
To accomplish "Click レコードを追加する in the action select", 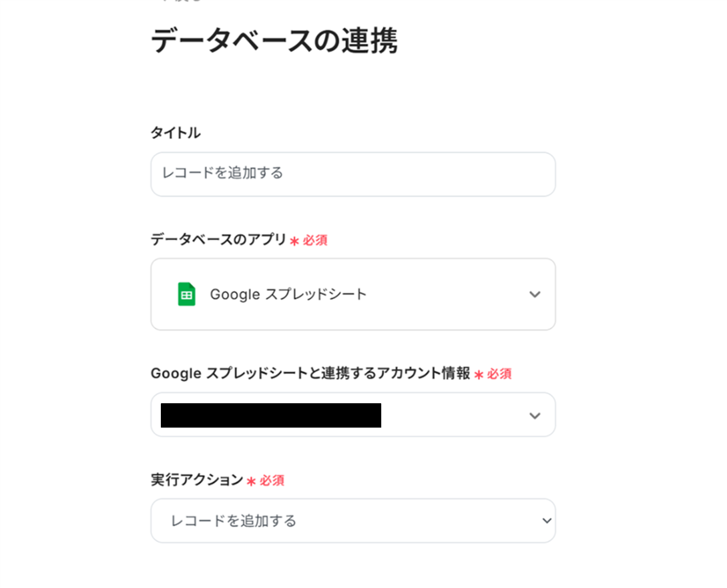I will (x=234, y=521).
